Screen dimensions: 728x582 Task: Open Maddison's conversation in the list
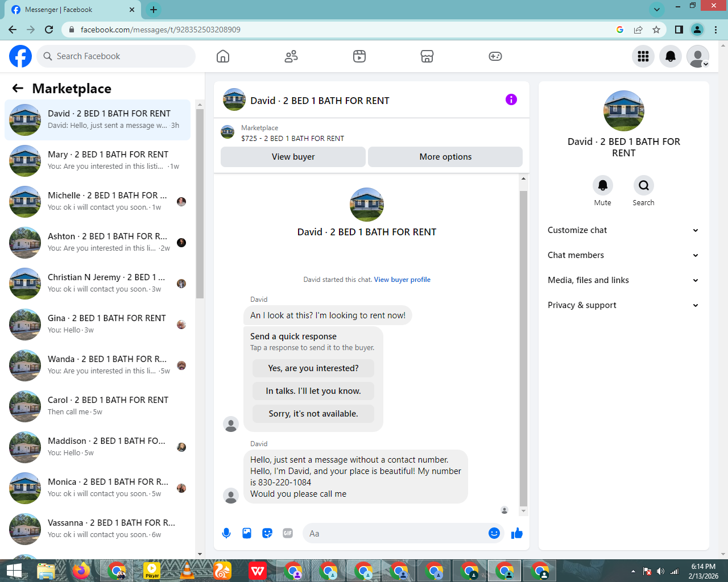pyautogui.click(x=97, y=447)
